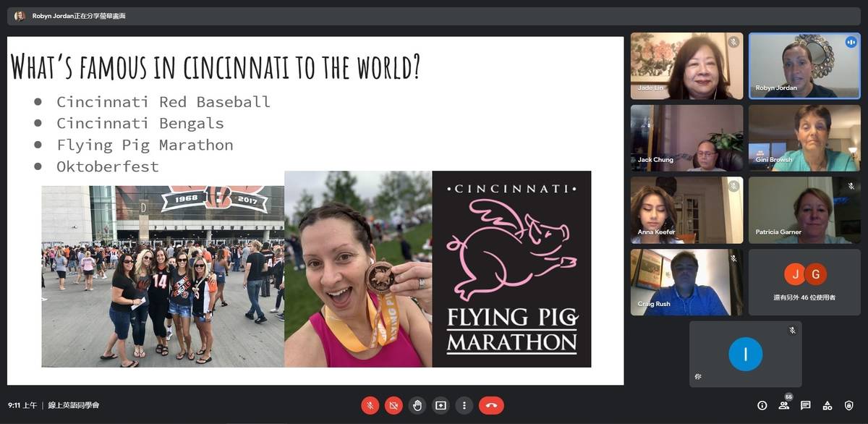
Task: Open the activities icon
Action: [827, 405]
